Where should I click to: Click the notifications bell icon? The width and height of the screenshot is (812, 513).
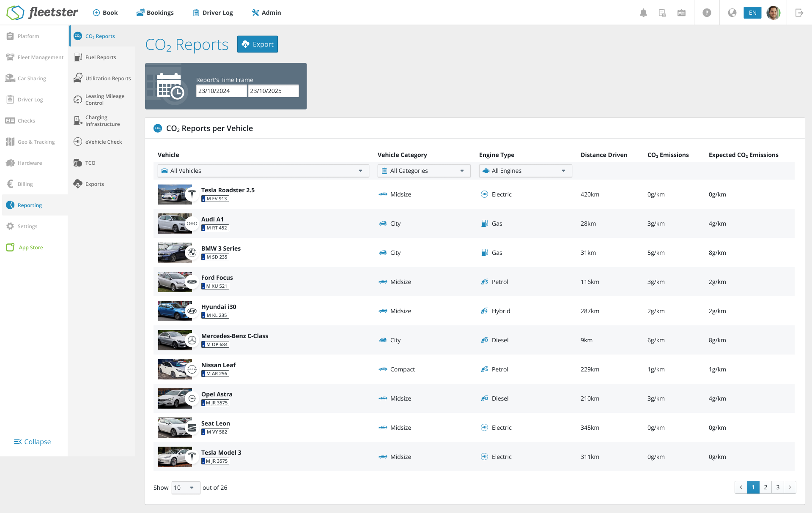tap(643, 13)
